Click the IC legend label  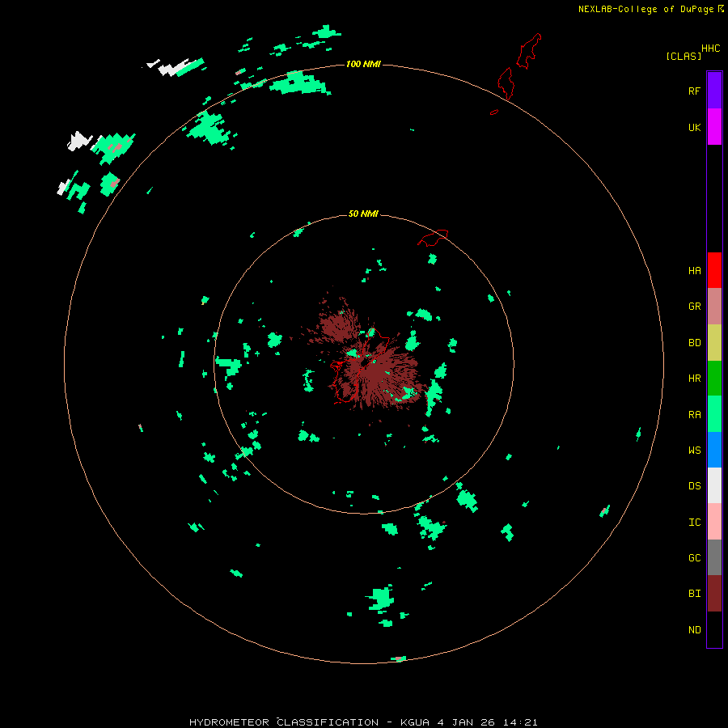coord(695,523)
